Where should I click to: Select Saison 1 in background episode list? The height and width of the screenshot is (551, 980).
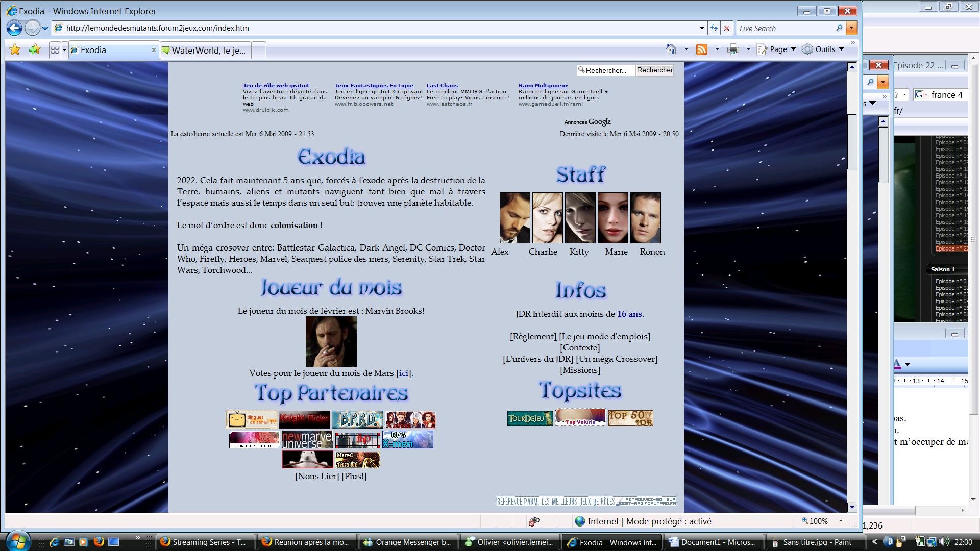943,269
